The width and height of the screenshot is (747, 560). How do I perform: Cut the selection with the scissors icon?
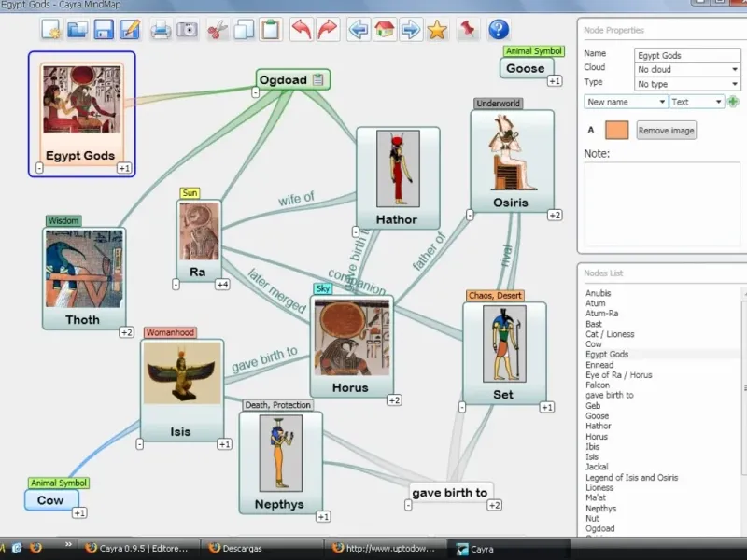tap(218, 30)
